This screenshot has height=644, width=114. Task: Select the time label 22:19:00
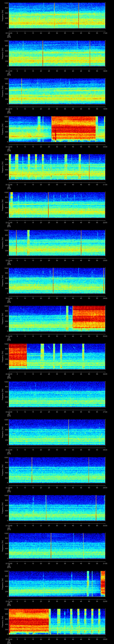coord(9,147)
